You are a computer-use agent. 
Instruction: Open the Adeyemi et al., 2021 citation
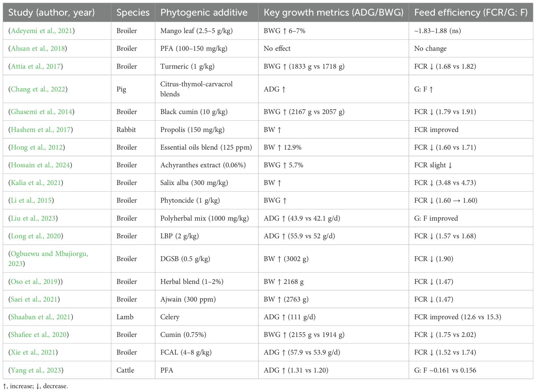tap(41, 31)
